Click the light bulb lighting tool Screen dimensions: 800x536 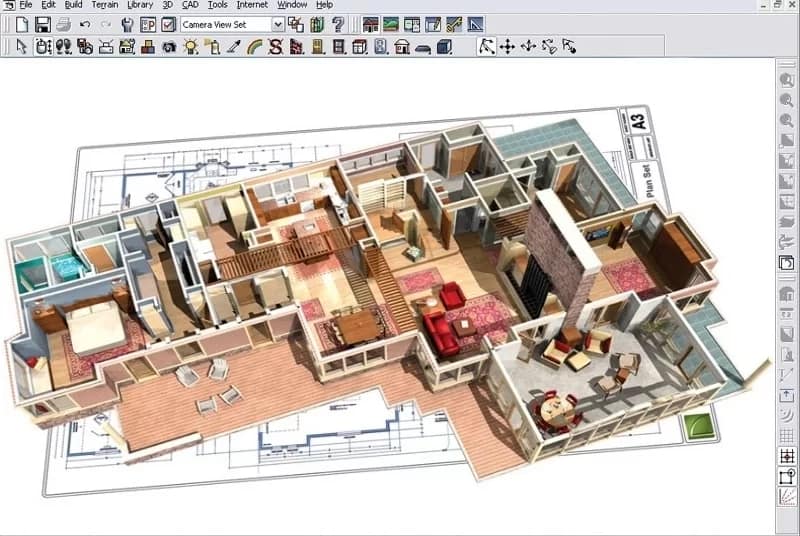click(190, 46)
